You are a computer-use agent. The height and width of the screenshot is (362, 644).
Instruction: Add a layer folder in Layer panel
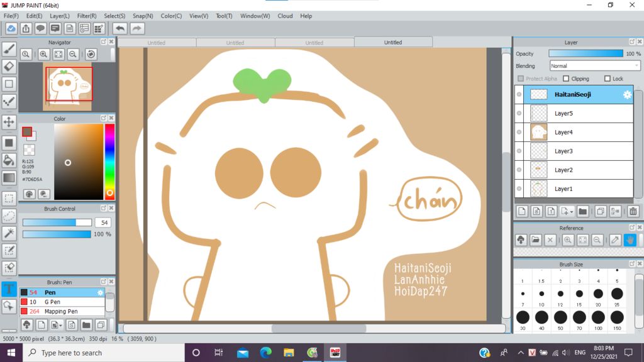pos(582,211)
